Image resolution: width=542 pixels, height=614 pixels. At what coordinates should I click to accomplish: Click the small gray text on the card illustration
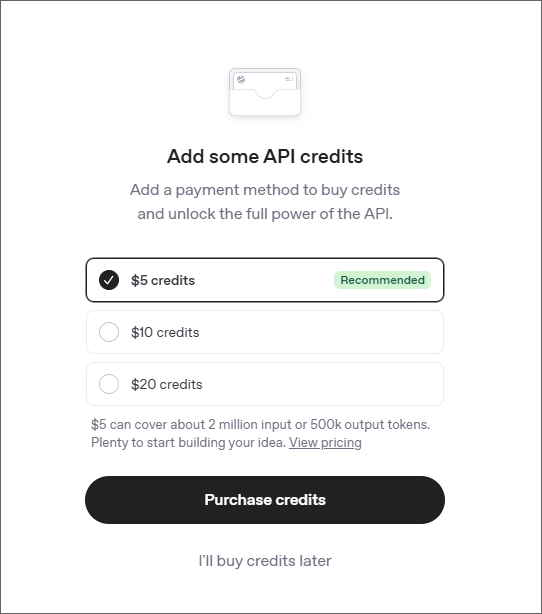tap(289, 79)
